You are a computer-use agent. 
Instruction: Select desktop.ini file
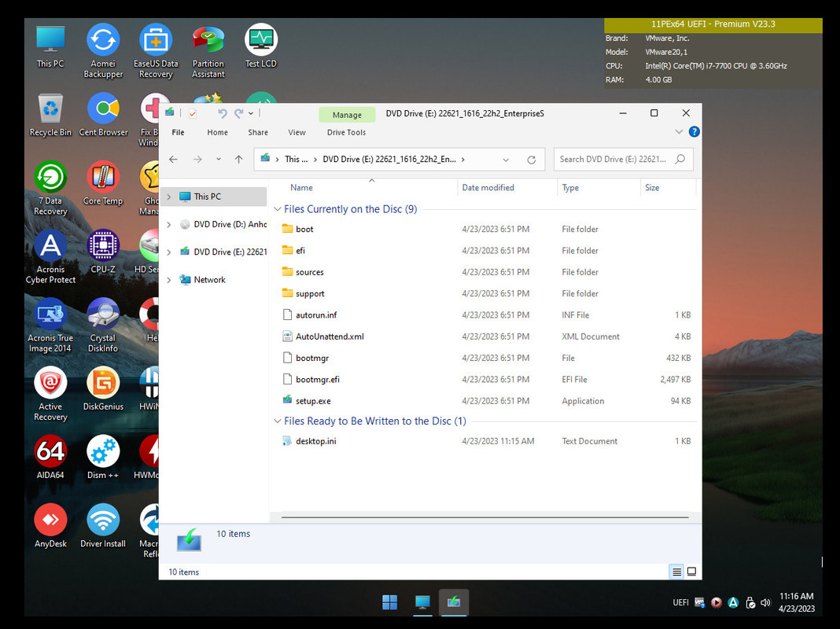point(484,441)
